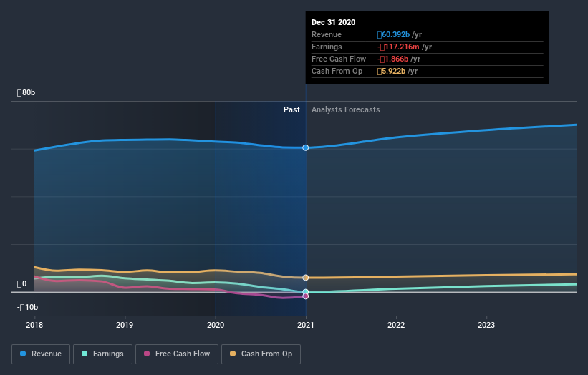Click the 60.392b revenue value in tooltip
The image size is (588, 375).
click(x=393, y=34)
